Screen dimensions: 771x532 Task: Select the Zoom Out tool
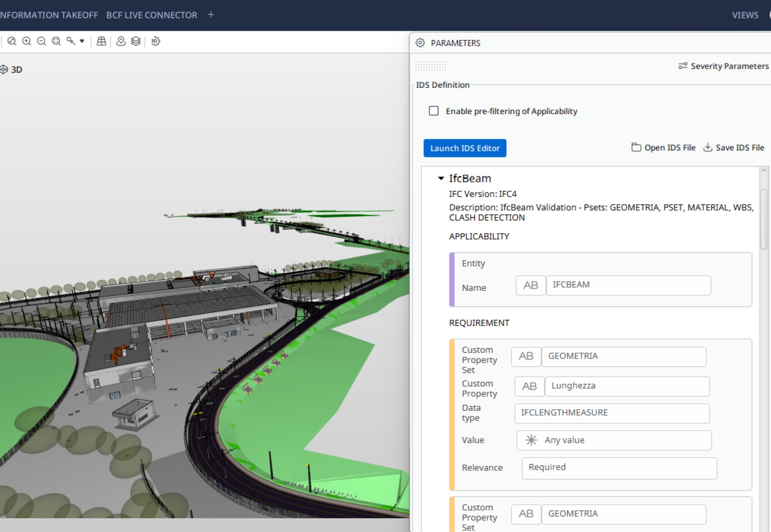point(41,41)
